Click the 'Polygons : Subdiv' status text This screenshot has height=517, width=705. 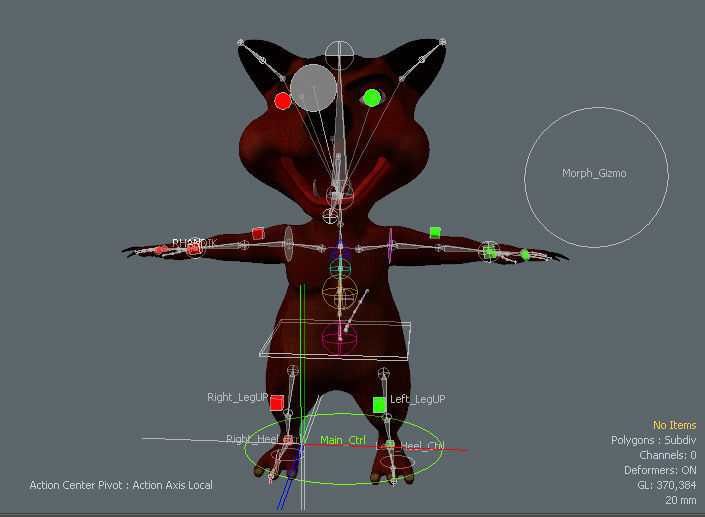click(x=653, y=440)
